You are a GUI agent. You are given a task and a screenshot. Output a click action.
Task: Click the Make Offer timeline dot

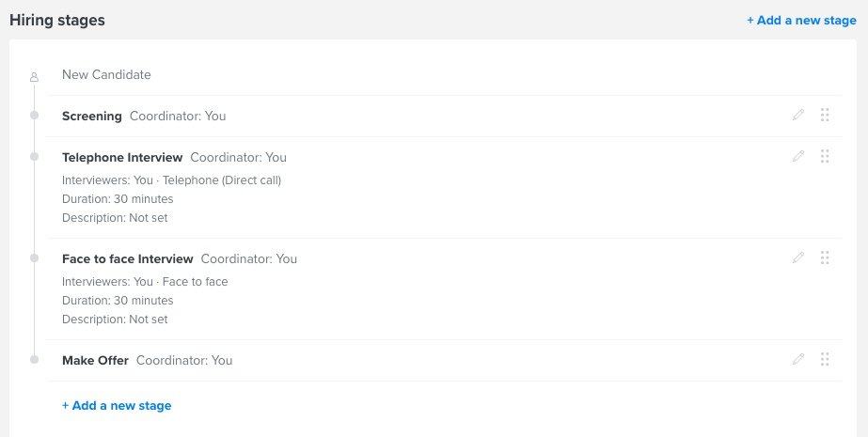point(35,359)
